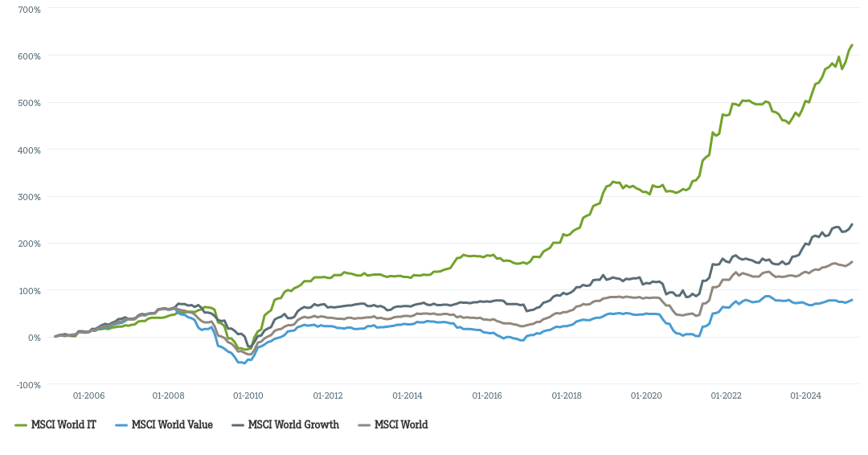This screenshot has width=868, height=455.
Task: Select the 01-2018 x-axis label
Action: coord(567,396)
